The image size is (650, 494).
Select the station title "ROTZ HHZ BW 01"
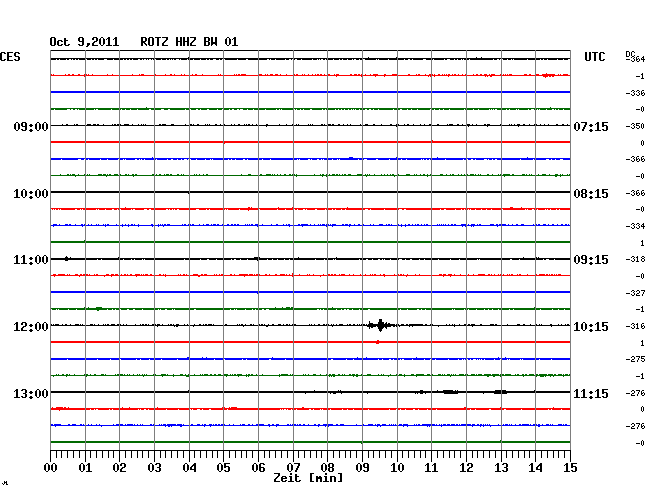tap(189, 42)
